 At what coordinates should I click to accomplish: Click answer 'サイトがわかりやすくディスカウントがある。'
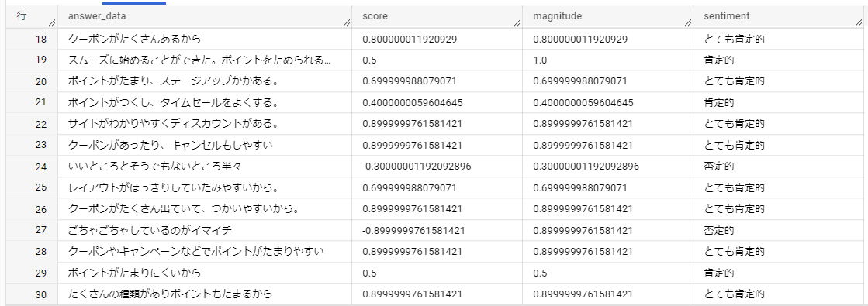173,124
